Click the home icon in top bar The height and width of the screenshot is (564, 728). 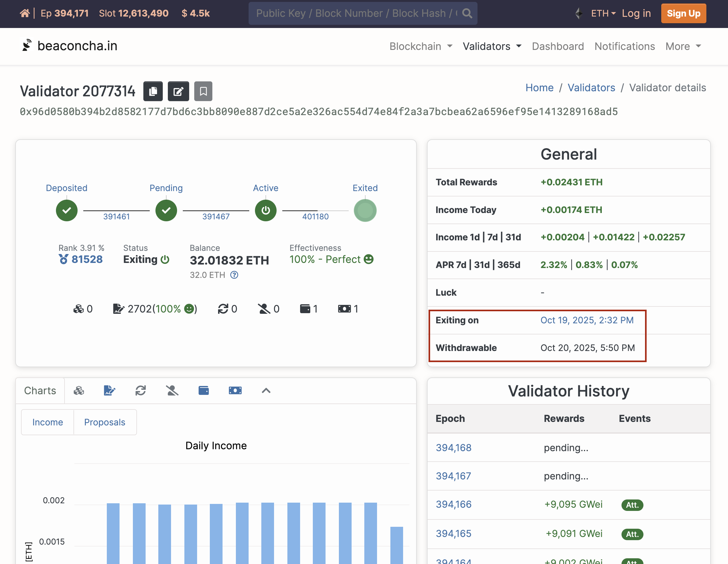click(25, 13)
